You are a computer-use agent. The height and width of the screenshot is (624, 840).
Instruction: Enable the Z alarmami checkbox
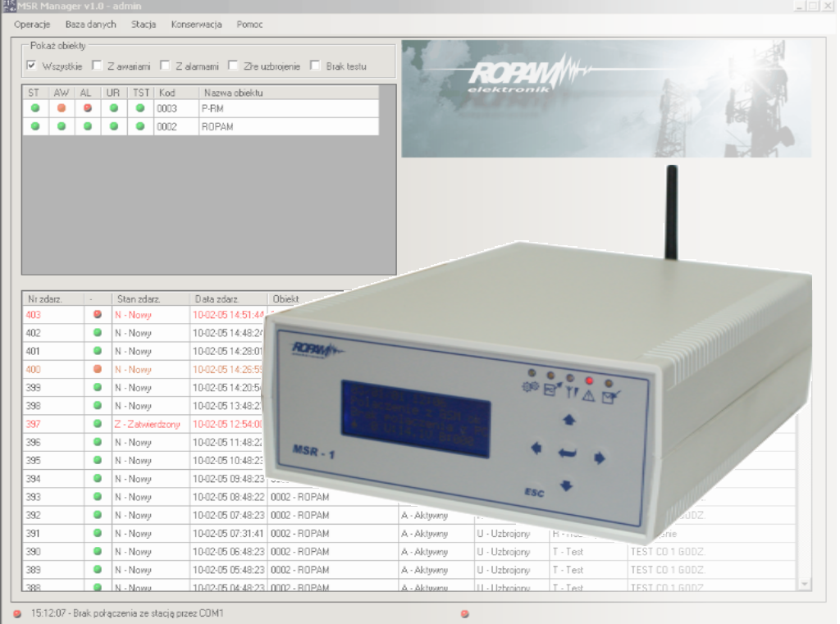coord(165,66)
